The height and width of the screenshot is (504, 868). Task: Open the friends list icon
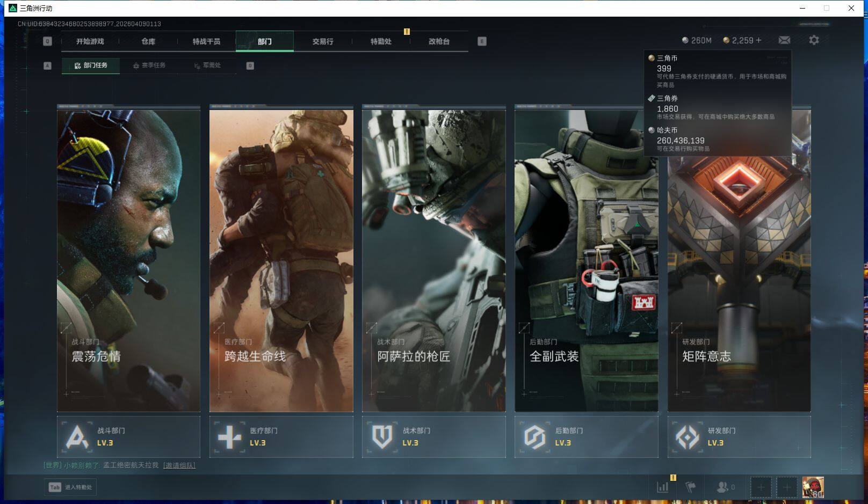[x=722, y=487]
